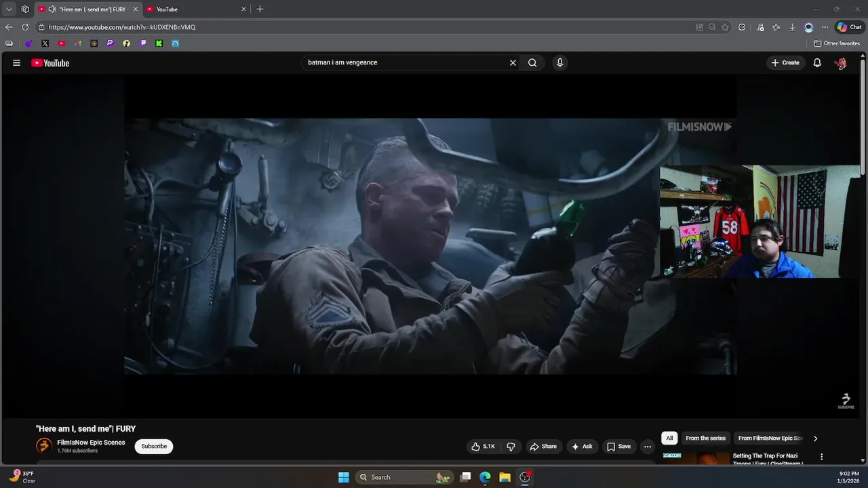Open the browser profile avatar

[x=808, y=27]
